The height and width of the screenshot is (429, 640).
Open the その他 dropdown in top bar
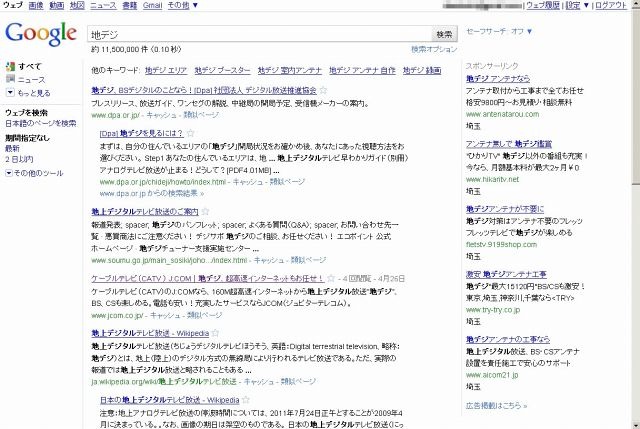[183, 5]
